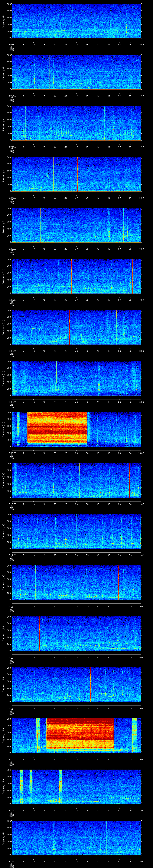Click the '8:11:00' start time label

[12, 555]
